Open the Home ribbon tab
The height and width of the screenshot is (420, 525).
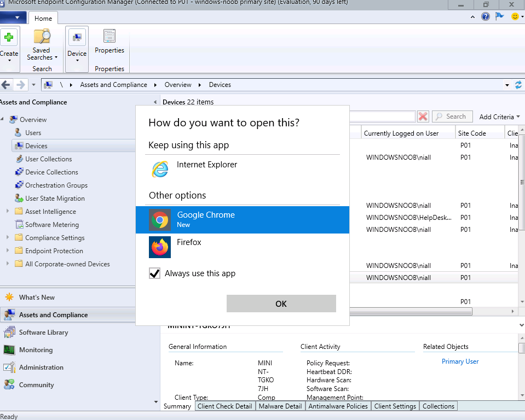[x=43, y=19]
